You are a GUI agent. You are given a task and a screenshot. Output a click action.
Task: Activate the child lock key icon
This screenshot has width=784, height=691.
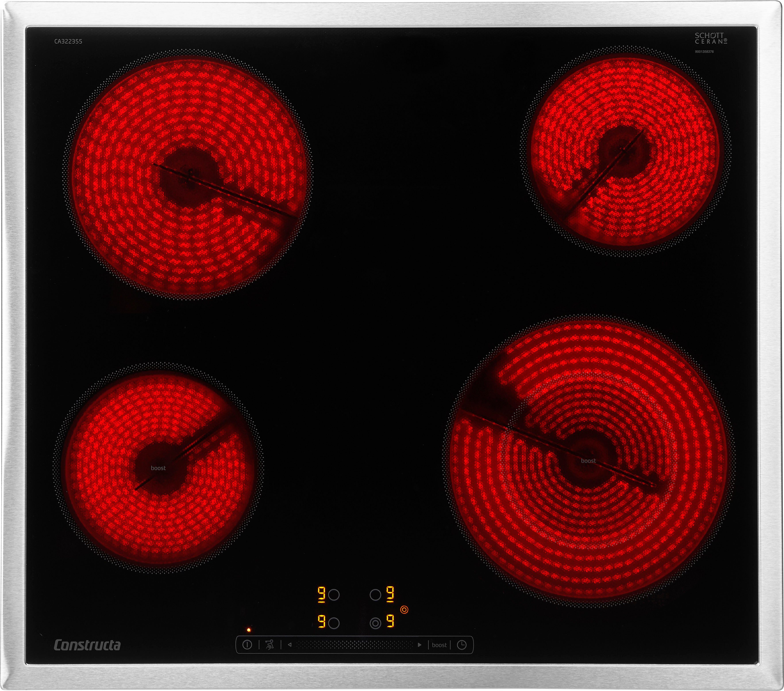tap(270, 645)
